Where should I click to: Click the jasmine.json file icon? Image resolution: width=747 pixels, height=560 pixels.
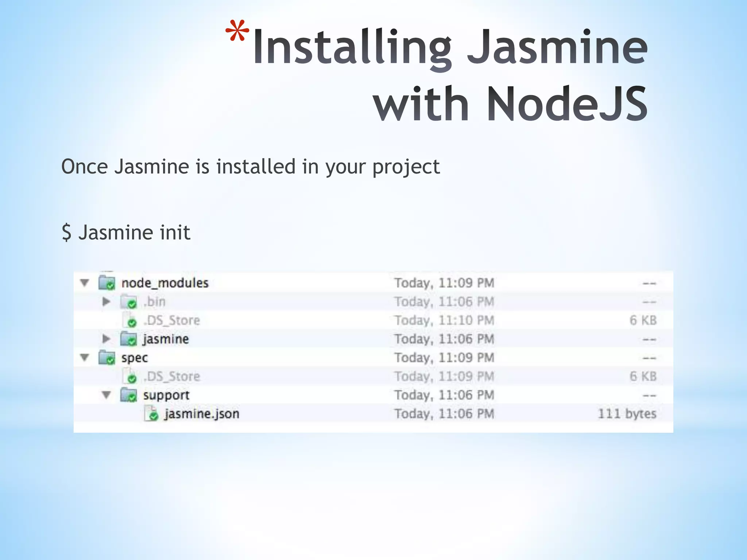click(151, 414)
